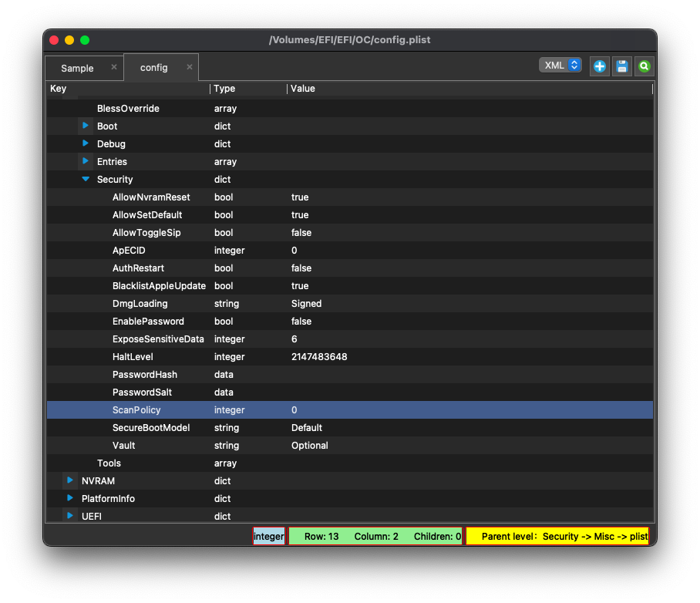Viewport: 700px width, 603px height.
Task: Expand the PlatformInfo dictionary
Action: 69,498
